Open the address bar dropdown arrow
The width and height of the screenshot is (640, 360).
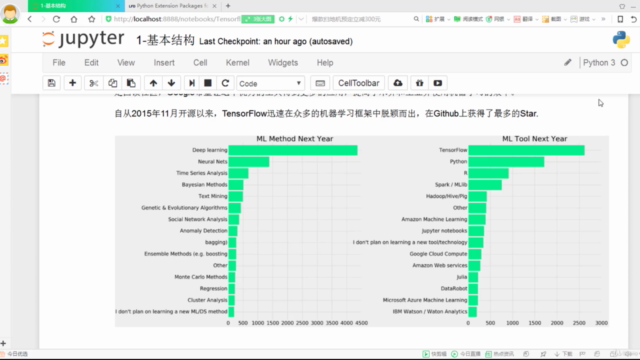(301, 19)
